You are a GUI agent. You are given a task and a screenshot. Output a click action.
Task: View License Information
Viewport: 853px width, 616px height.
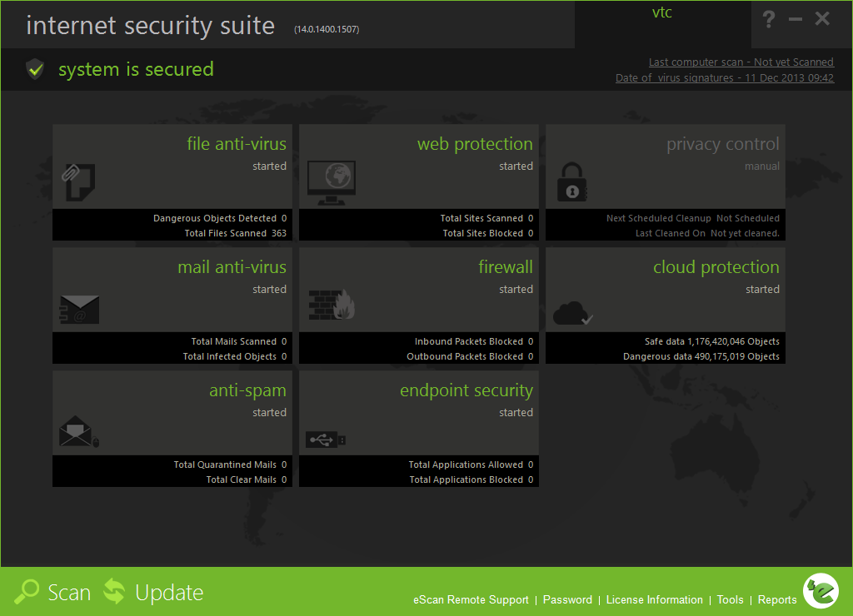tap(654, 600)
